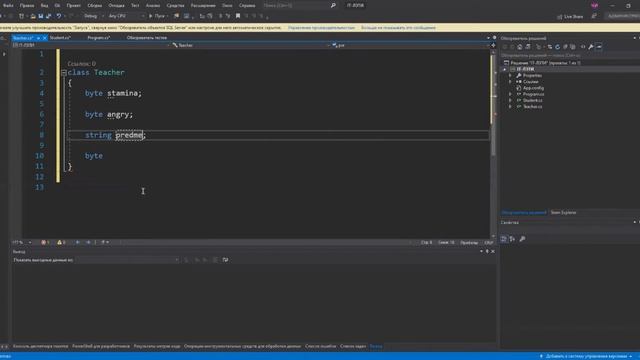Refresh the Solution Explorer tree
Image resolution: width=640 pixels, height=360 pixels.
pyautogui.click(x=558, y=47)
